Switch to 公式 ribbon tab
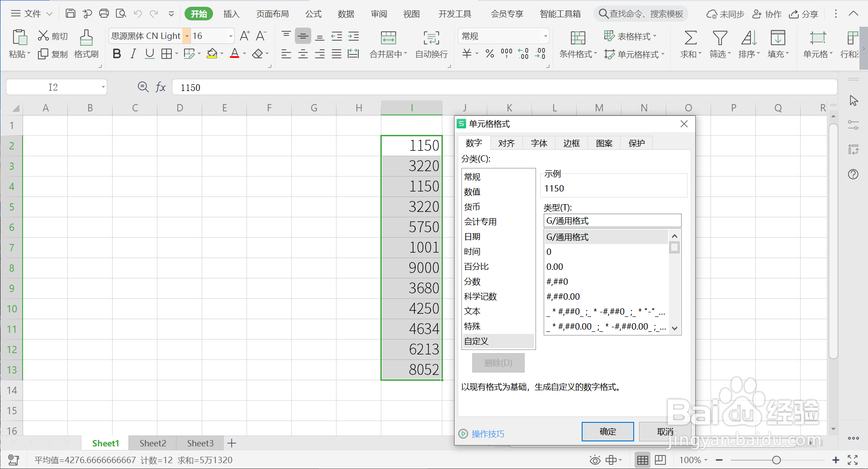868x469 pixels. [313, 14]
